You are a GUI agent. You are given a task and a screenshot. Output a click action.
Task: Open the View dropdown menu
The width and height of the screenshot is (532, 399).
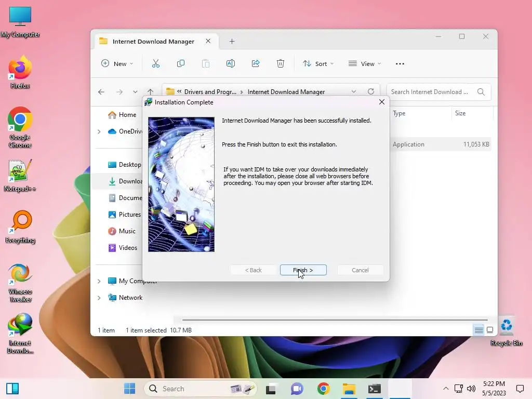coord(365,63)
